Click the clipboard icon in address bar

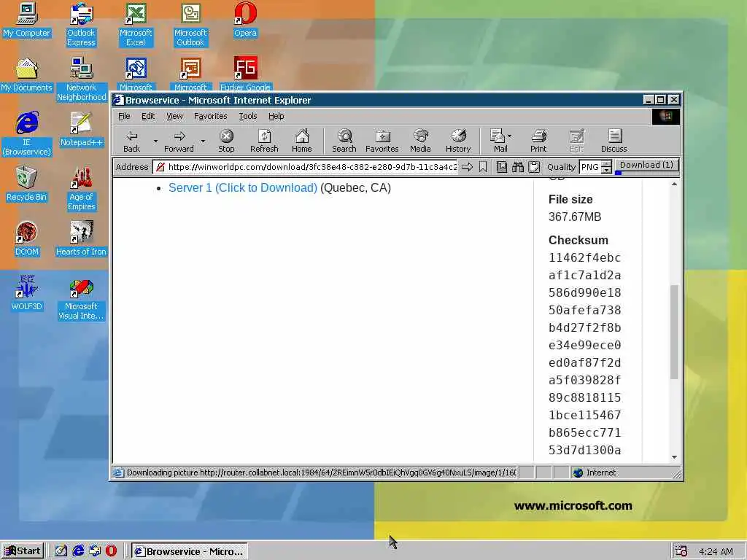click(x=534, y=167)
